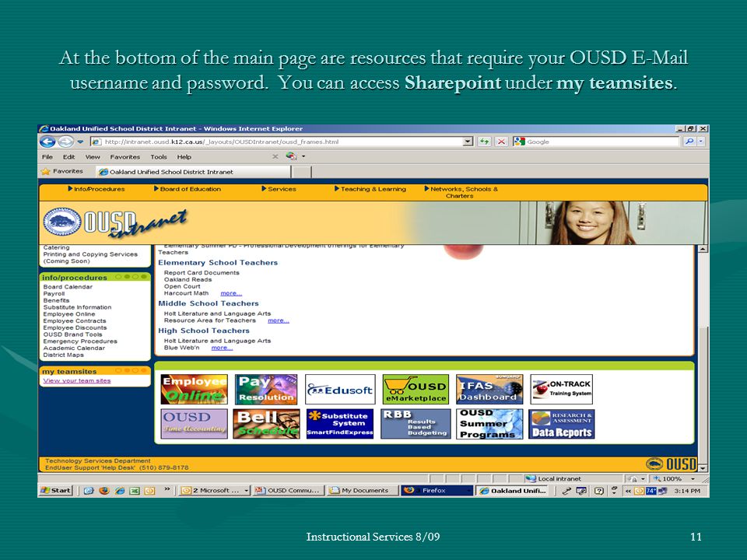Viewport: 747px width, 560px height.
Task: Click more link after Resource Area for Teachers
Action: click(279, 320)
